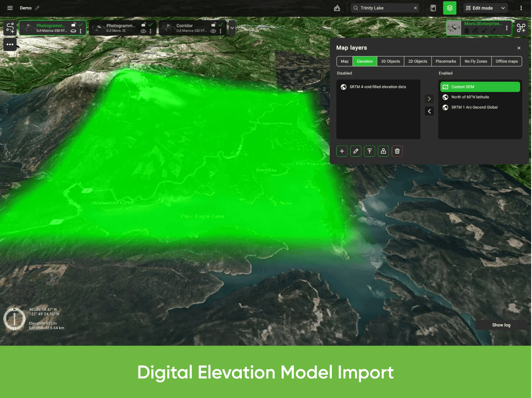Click the Show log button

501,325
